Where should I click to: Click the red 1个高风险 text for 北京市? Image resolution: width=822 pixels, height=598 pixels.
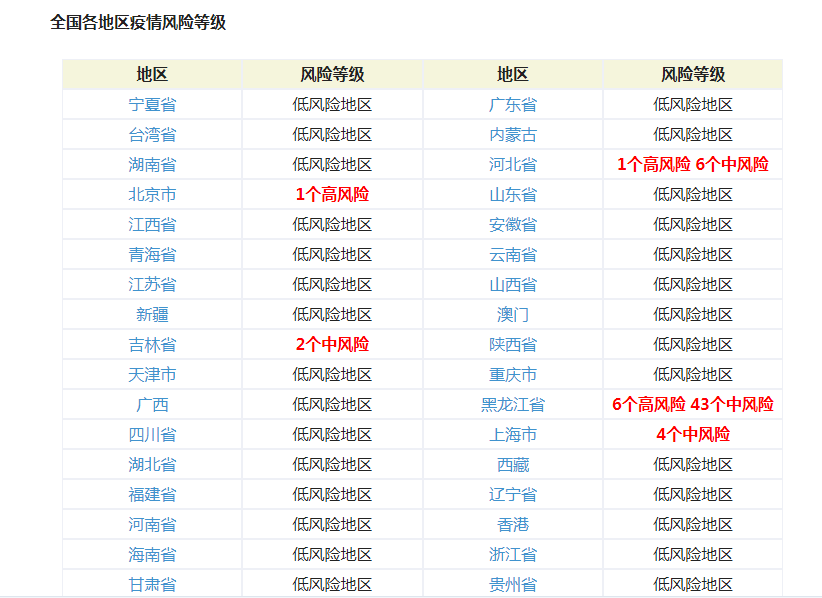[330, 194]
